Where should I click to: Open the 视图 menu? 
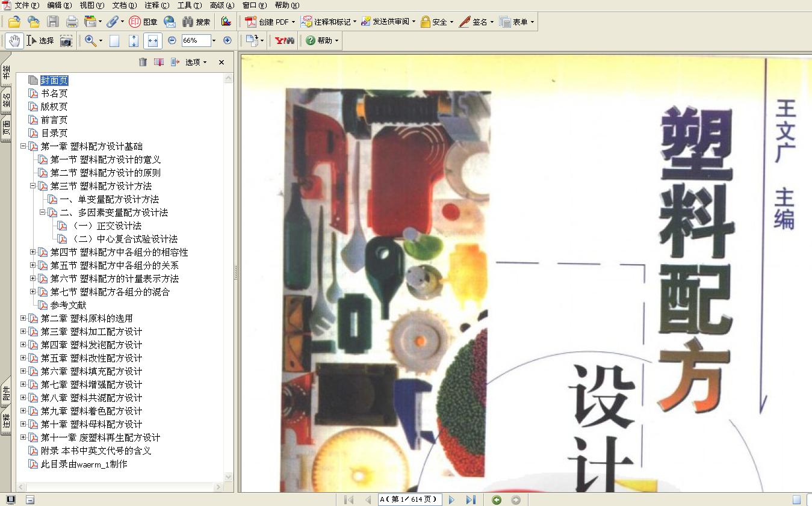[91, 5]
